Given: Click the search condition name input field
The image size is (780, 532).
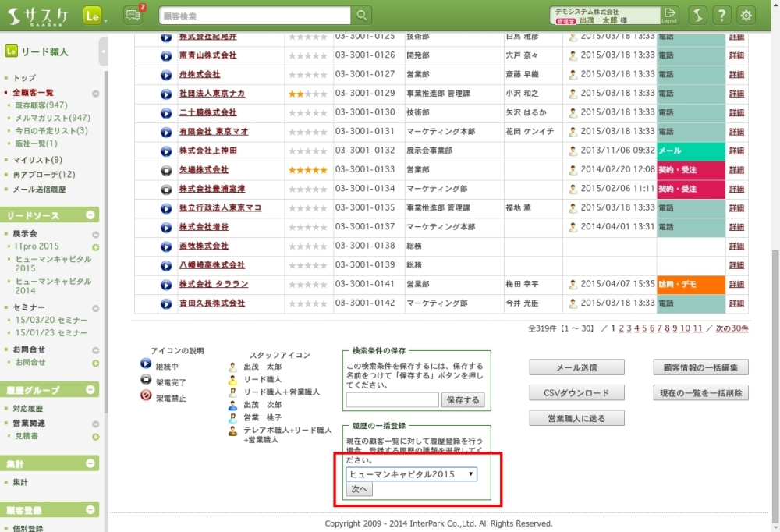Looking at the screenshot, I should point(392,399).
